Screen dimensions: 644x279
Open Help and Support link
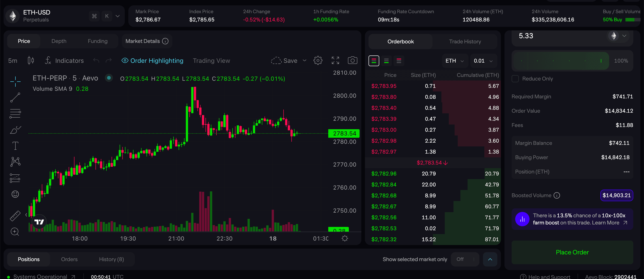(x=545, y=277)
